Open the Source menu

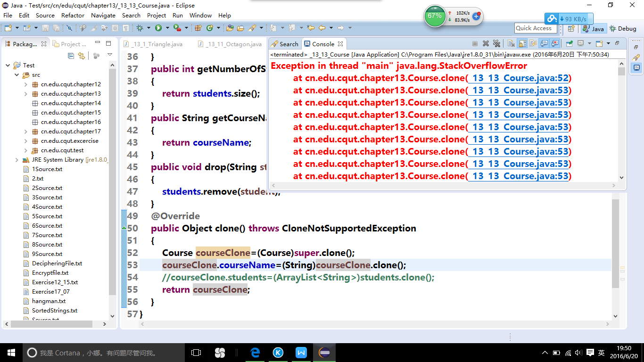point(45,15)
